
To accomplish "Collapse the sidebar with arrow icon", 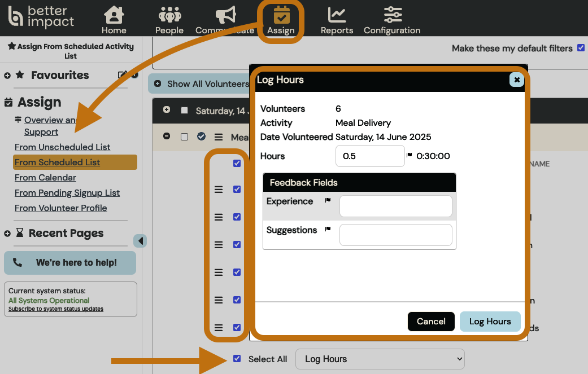I will tap(140, 241).
